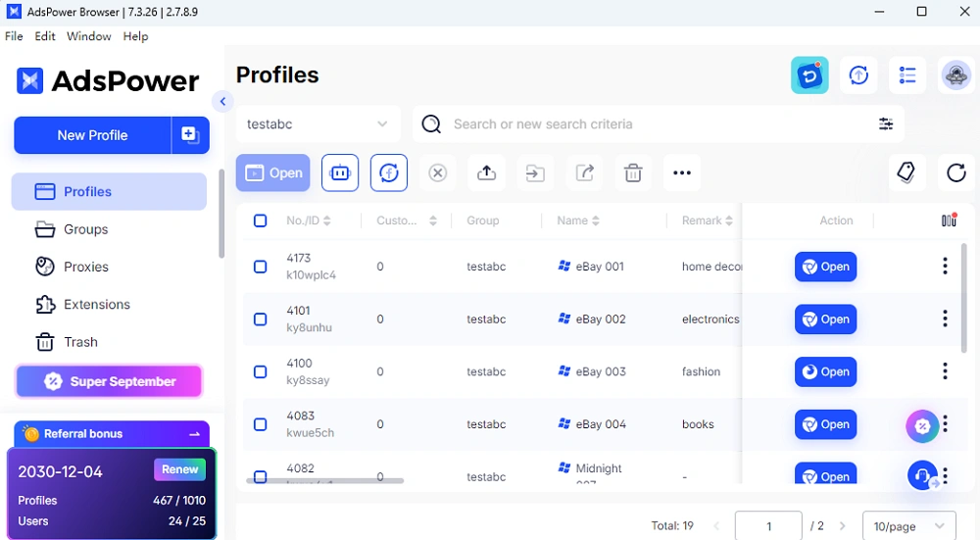
Task: Open the three-dot menu for the eBay 001 row
Action: [945, 267]
